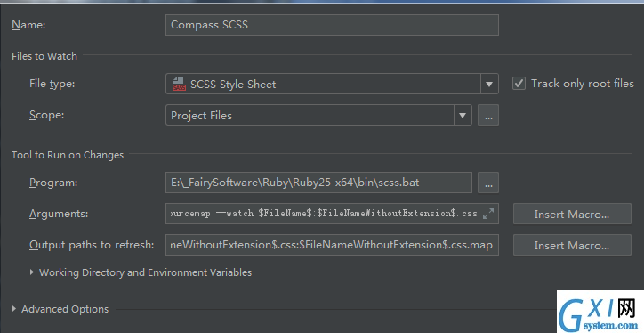Toggle Track only root files checkbox
The image size is (644, 333).
(519, 84)
